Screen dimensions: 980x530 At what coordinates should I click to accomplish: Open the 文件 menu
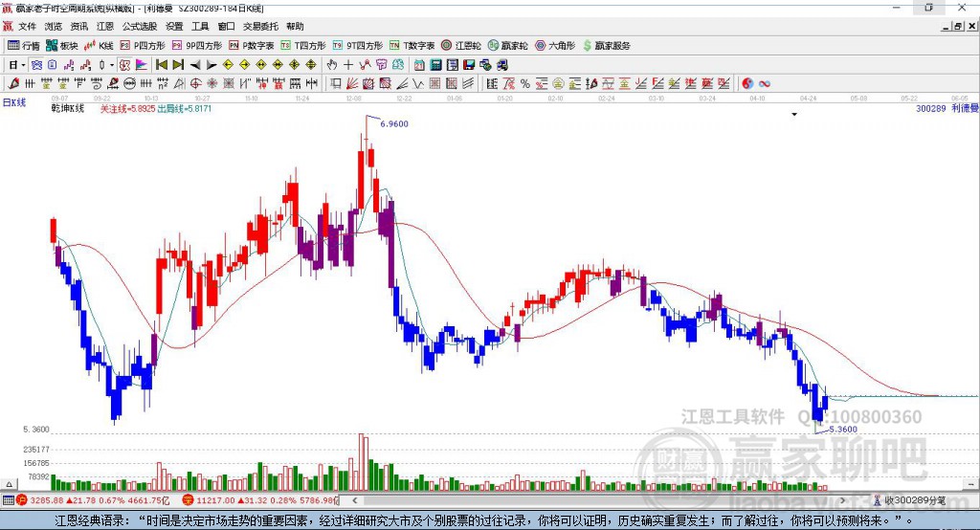[27, 26]
